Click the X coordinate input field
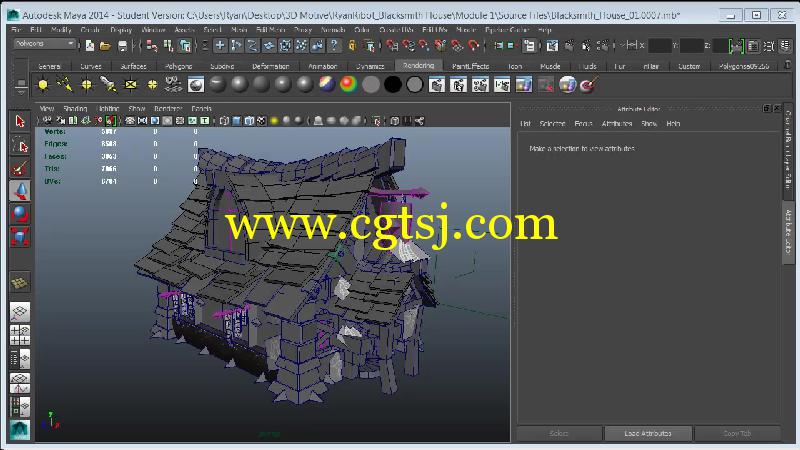Image resolution: width=800 pixels, height=450 pixels. pos(660,46)
